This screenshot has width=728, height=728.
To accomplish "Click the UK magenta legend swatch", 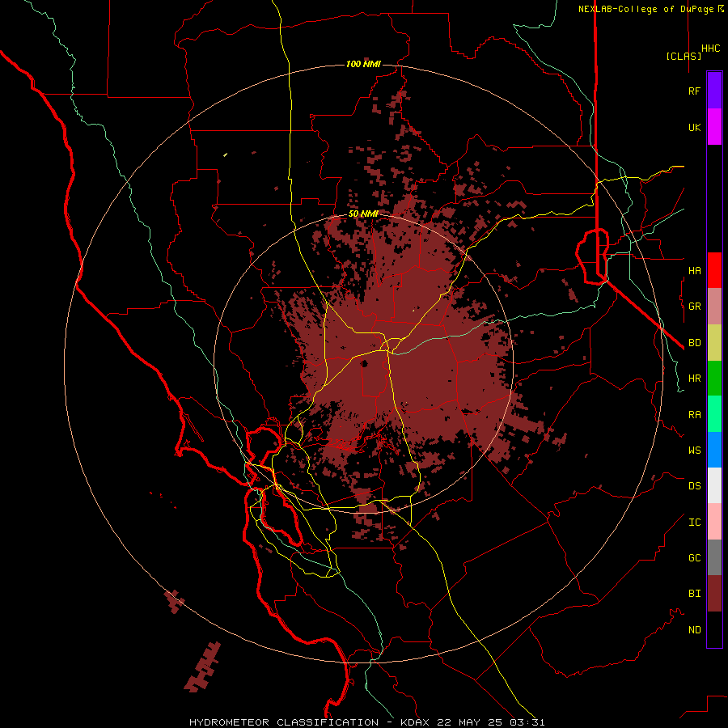I will (x=714, y=127).
